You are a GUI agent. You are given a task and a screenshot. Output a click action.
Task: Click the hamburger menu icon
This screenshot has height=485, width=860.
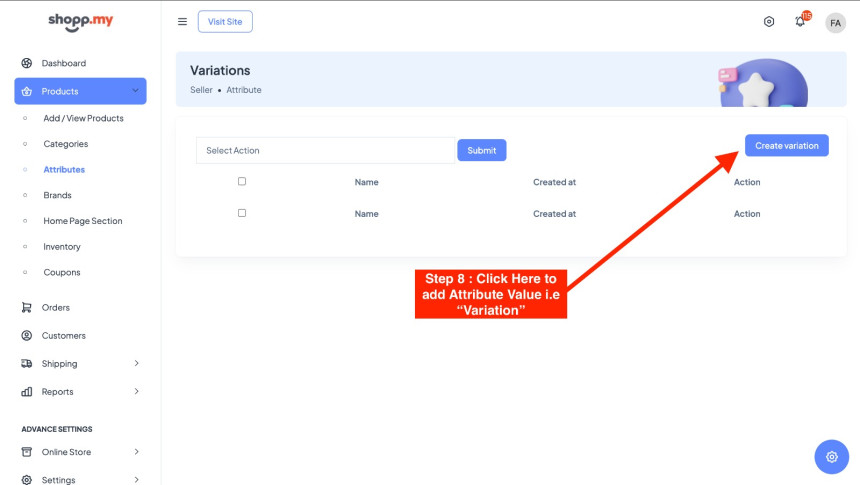click(182, 22)
